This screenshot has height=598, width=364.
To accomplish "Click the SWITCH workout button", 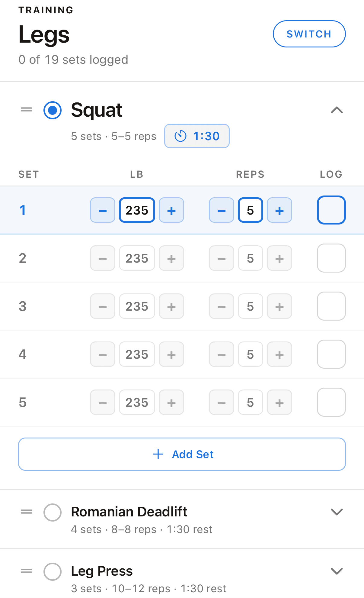I will point(309,34).
